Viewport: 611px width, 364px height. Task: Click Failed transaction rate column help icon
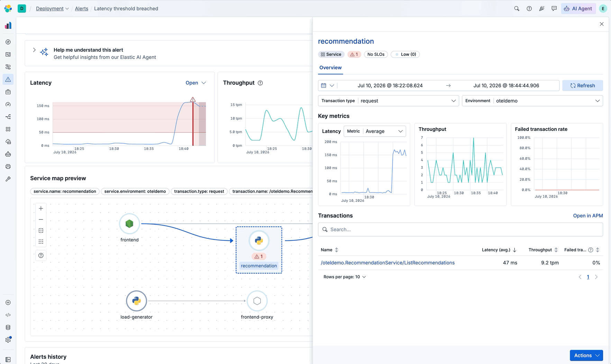pos(591,250)
